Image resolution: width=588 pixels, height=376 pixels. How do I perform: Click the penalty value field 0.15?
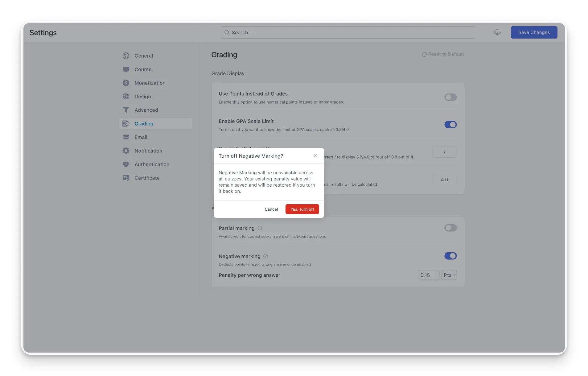pos(429,275)
